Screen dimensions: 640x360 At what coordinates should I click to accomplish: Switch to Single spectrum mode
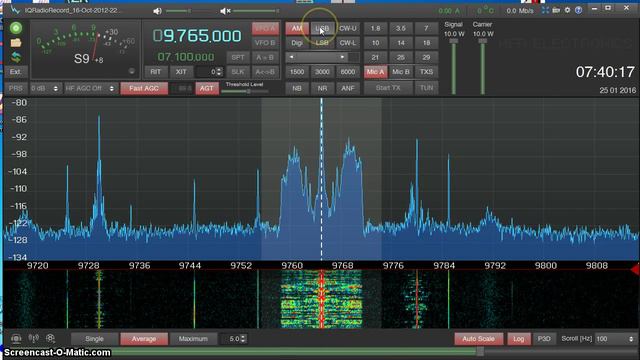tap(94, 339)
